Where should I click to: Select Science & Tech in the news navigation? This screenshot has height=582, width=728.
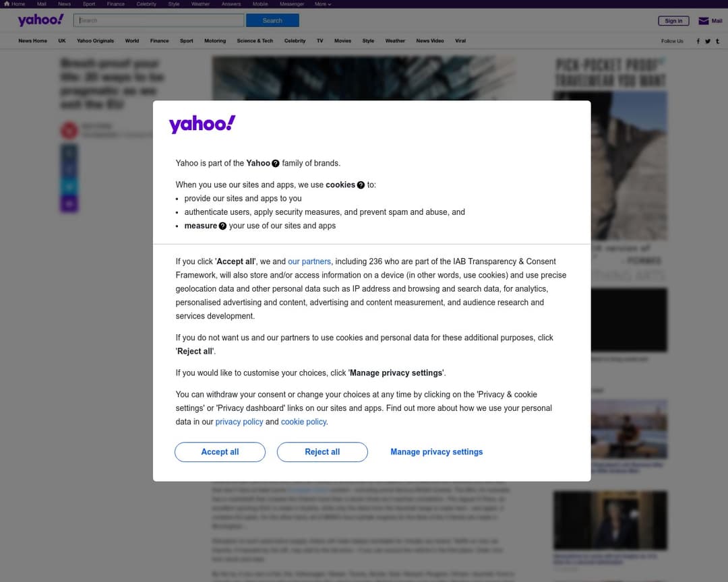pos(255,41)
